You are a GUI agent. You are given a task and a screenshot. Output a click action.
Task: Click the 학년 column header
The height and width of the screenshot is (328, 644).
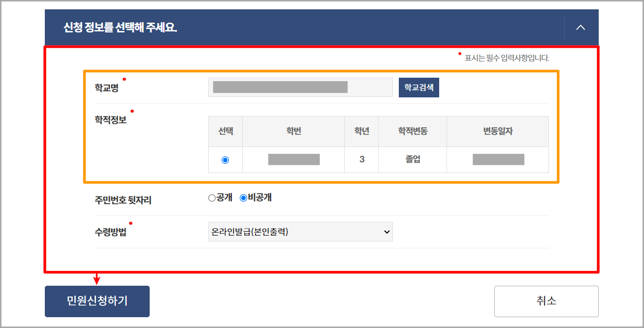pos(361,131)
